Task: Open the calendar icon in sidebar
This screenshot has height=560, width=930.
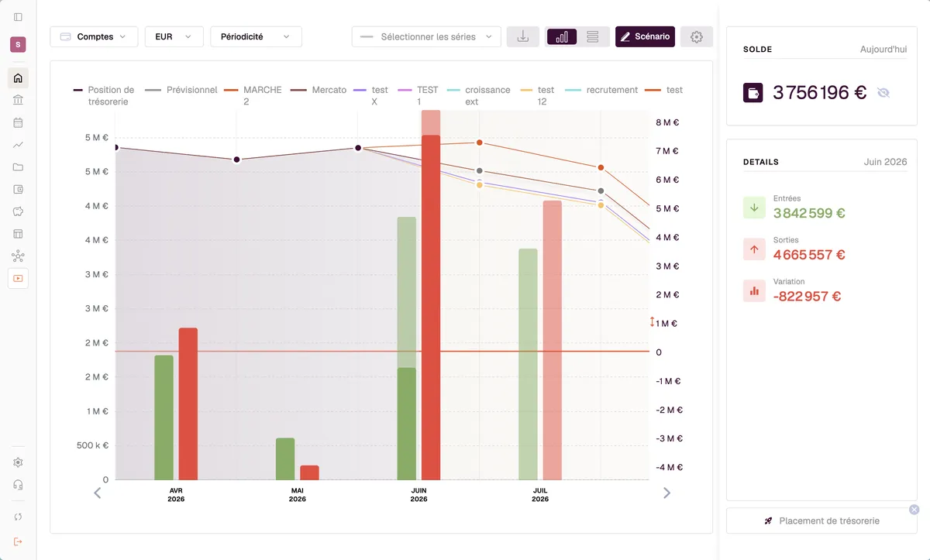Action: (x=18, y=122)
